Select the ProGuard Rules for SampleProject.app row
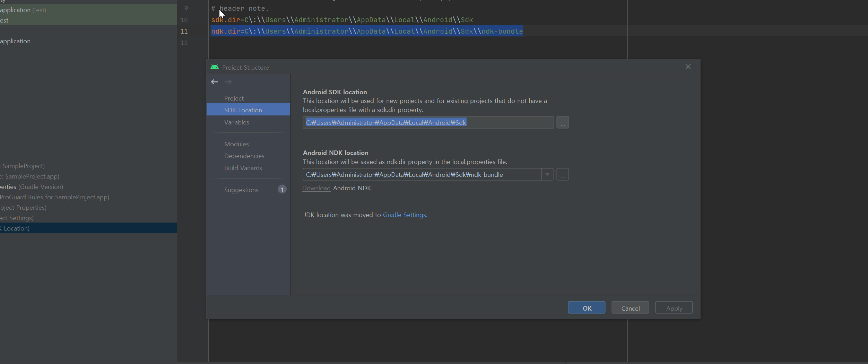Screen dimensions: 868x364 [x=88, y=197]
